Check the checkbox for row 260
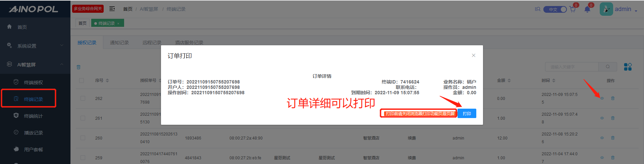Viewport: 644px width, 164px height. [83, 138]
